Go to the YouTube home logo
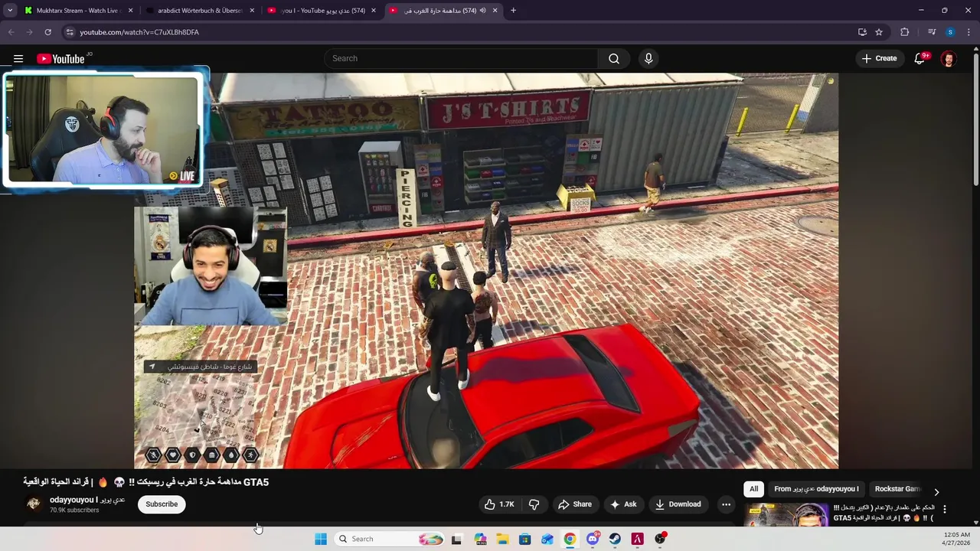Image resolution: width=980 pixels, height=551 pixels. click(60, 59)
